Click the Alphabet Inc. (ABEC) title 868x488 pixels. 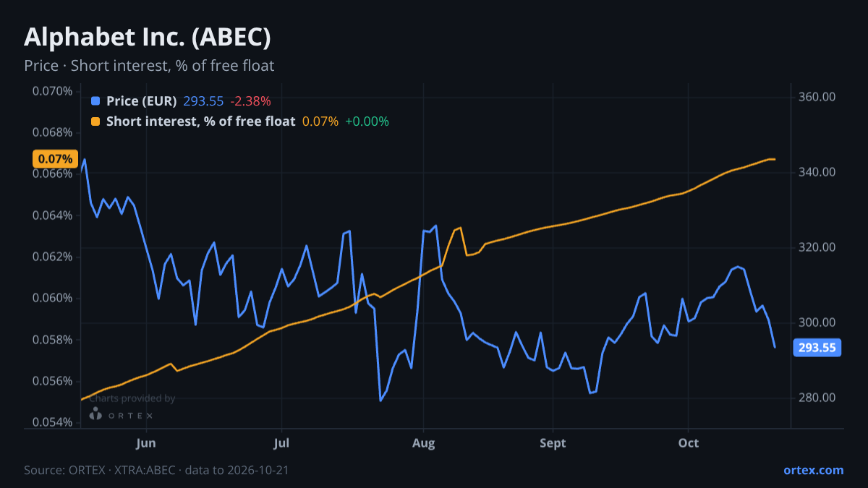tap(148, 38)
